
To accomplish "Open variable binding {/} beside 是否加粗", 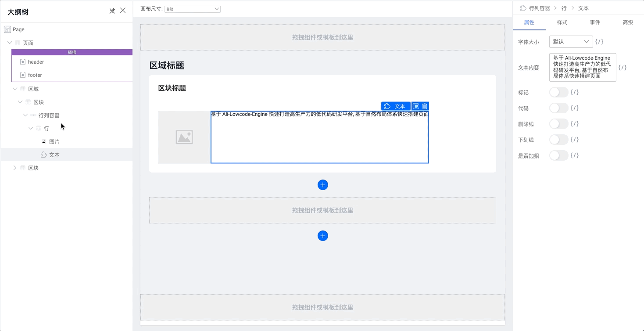I will pyautogui.click(x=574, y=155).
